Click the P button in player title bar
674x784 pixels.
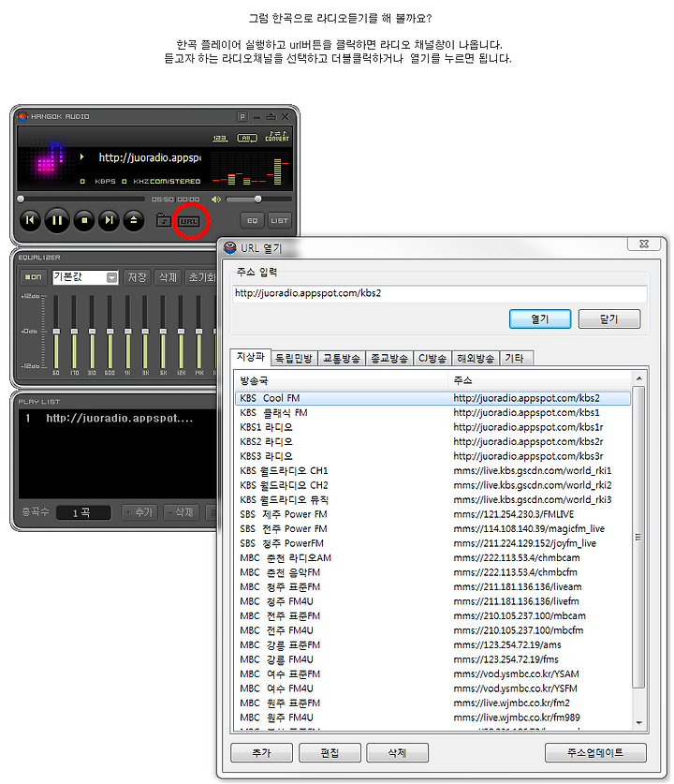click(242, 116)
